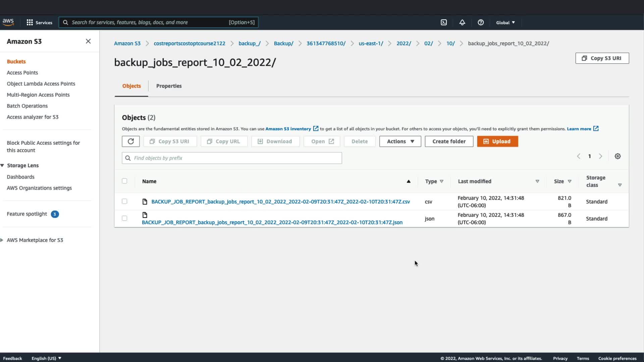The image size is (644, 362).
Task: Open table preferences gear icon
Action: [x=618, y=156]
